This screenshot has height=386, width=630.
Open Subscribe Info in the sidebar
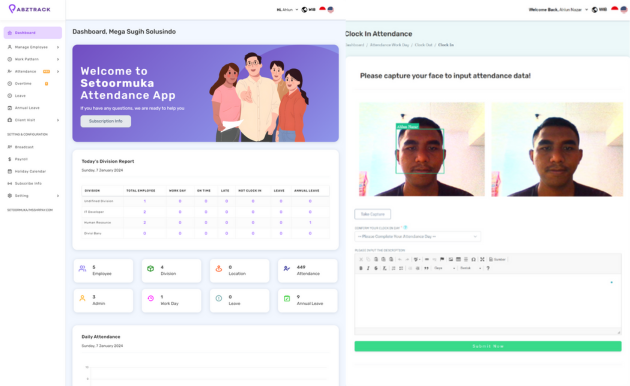[28, 184]
